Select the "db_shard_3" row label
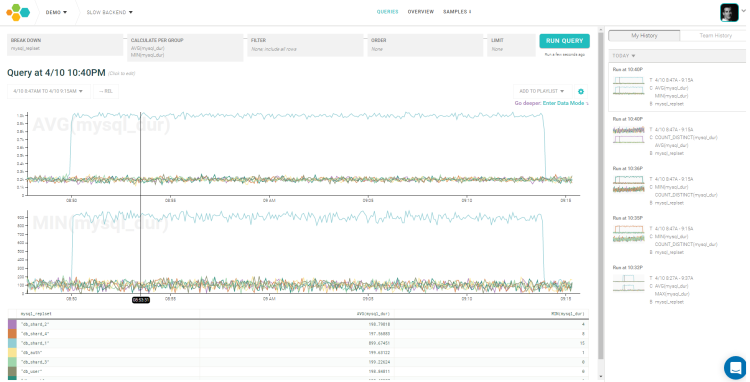The width and height of the screenshot is (750, 382). 34,362
